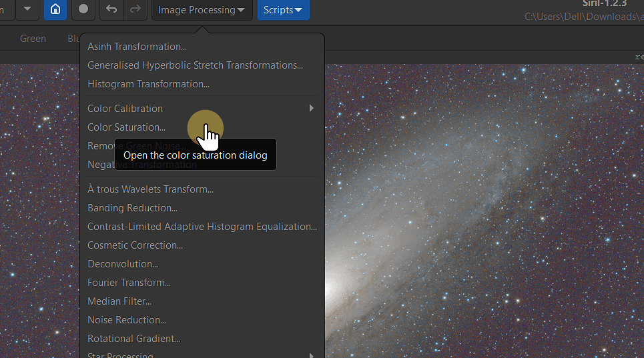644x358 pixels.
Task: Collapse the Image Processing dropdown menu
Action: (x=202, y=10)
